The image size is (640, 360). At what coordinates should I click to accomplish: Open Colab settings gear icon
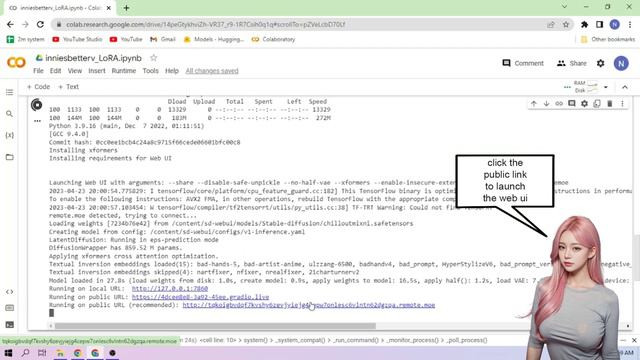[x=600, y=63]
